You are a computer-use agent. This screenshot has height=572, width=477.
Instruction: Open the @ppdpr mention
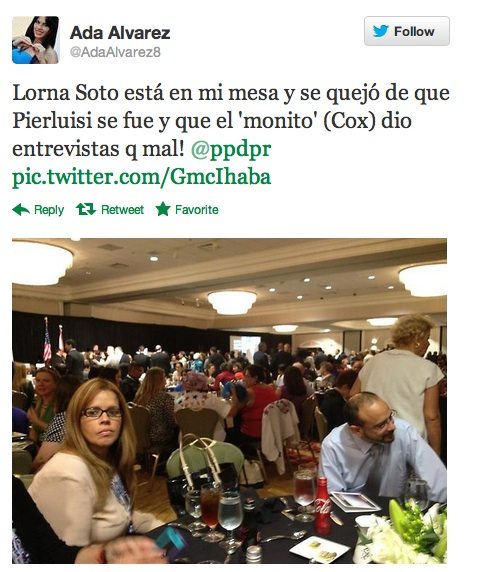[x=231, y=149]
